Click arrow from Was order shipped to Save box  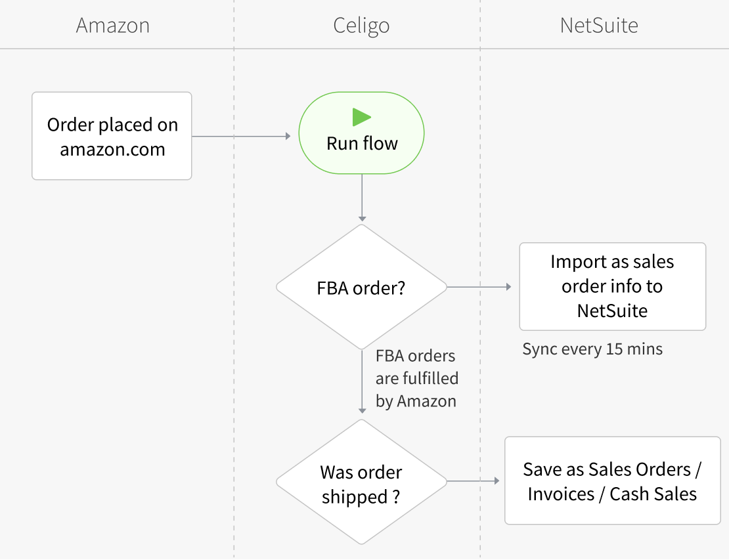click(x=473, y=481)
